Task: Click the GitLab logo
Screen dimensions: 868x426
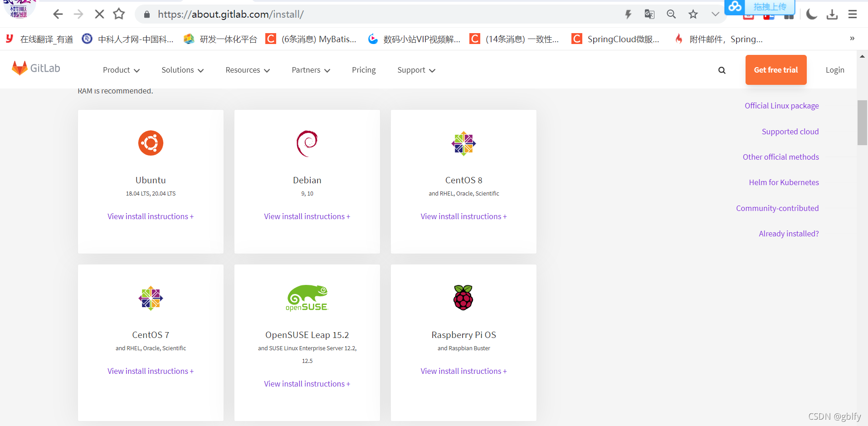Action: click(36, 68)
